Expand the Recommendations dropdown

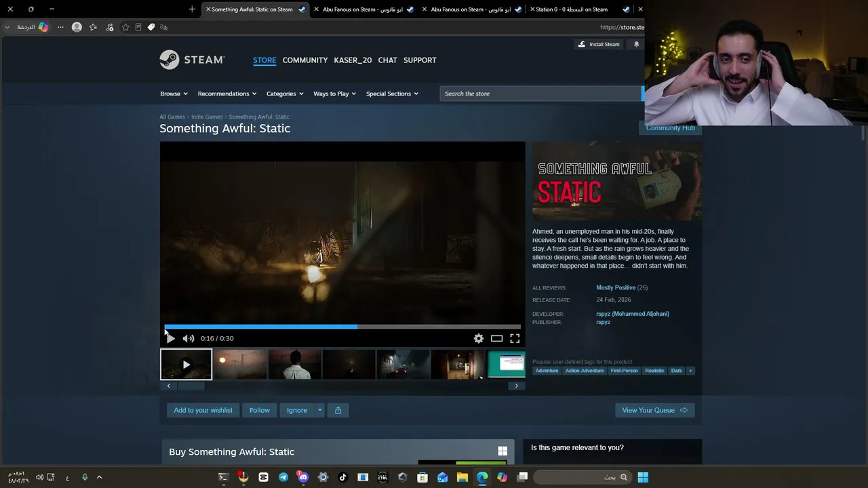(x=227, y=94)
